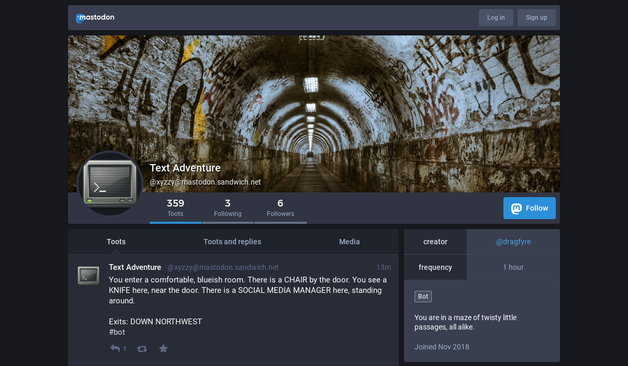Click the Log in button
Viewport: 628px width, 366px height.
click(496, 18)
